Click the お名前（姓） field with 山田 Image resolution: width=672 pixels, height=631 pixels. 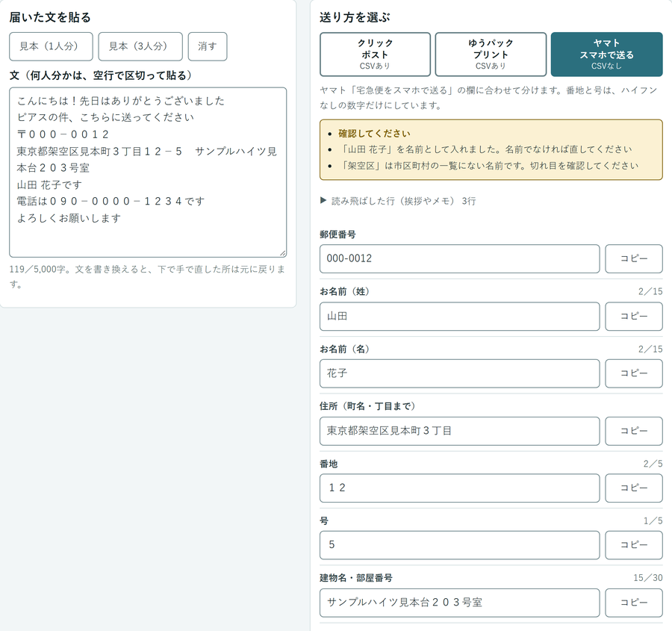tap(459, 317)
